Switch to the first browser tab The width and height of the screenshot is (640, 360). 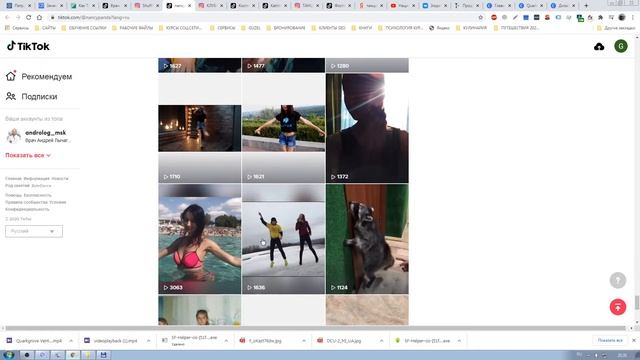click(x=18, y=6)
